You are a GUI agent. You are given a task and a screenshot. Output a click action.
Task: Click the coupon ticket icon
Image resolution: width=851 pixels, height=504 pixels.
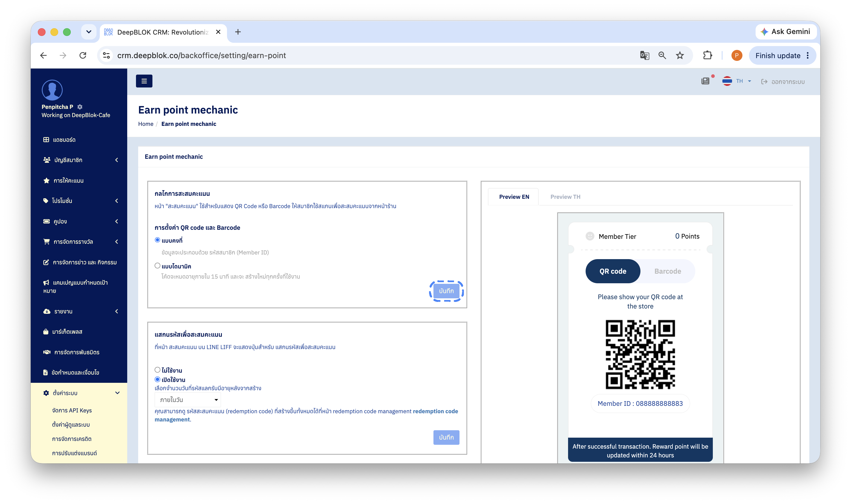(47, 221)
